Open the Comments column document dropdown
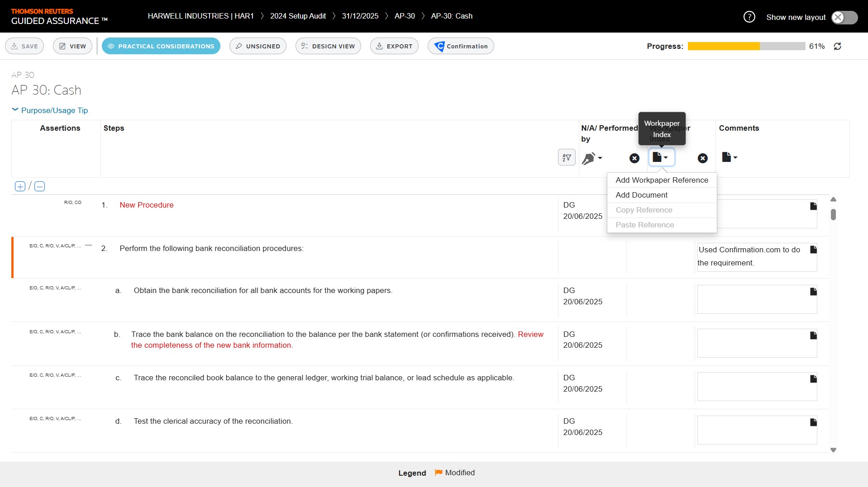Image resolution: width=868 pixels, height=487 pixels. click(729, 157)
